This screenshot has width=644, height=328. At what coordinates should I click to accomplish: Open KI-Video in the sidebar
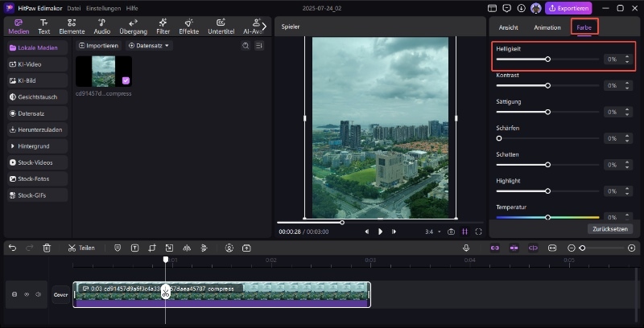tap(37, 64)
